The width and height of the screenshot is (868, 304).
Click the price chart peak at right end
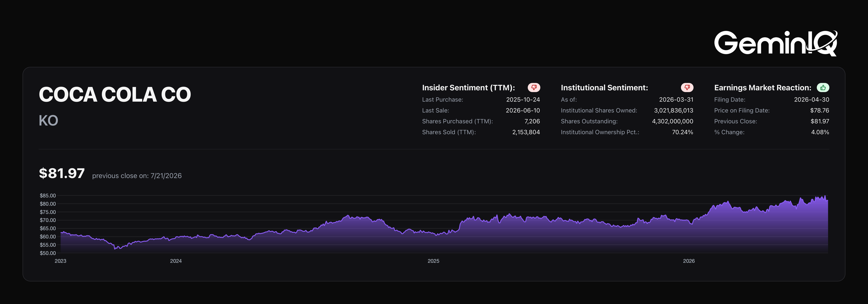pyautogui.click(x=825, y=196)
